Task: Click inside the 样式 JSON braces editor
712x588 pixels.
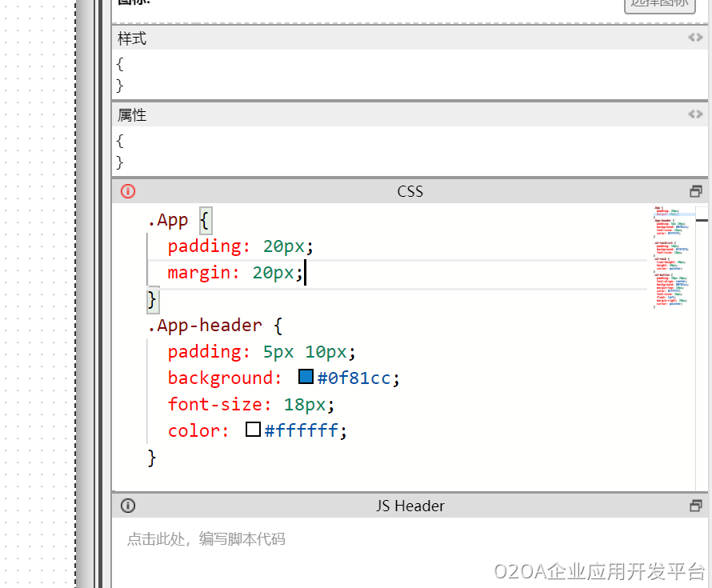Action: point(320,74)
